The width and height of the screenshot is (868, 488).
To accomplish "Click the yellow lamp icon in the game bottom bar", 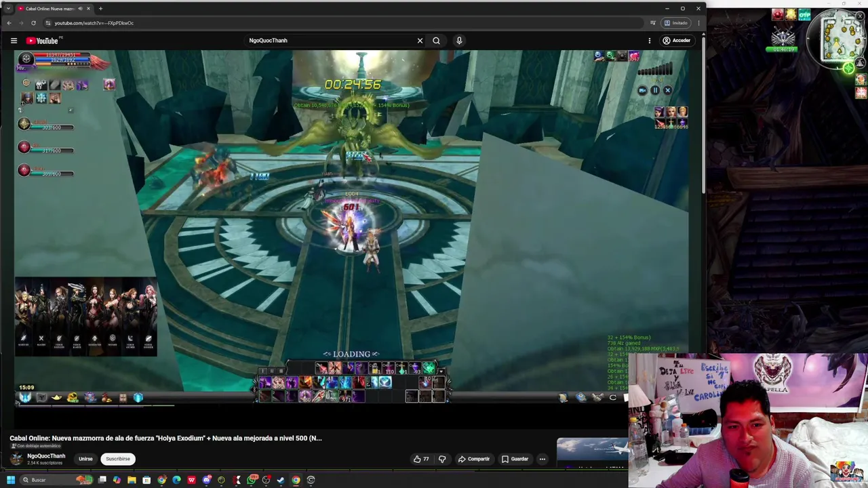I will point(57,398).
